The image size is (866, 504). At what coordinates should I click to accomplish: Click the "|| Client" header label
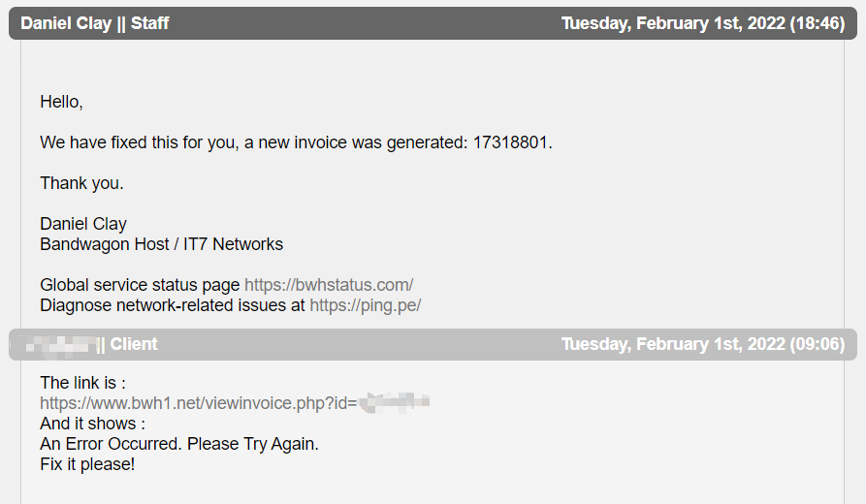[128, 344]
